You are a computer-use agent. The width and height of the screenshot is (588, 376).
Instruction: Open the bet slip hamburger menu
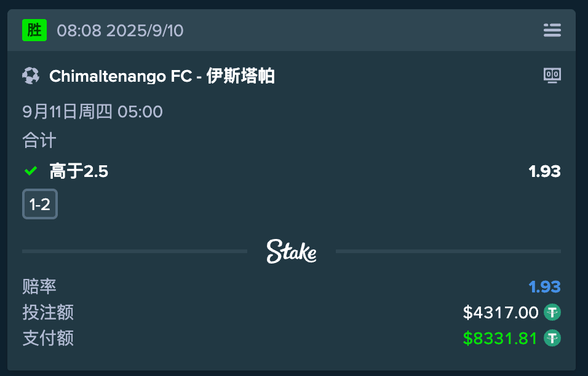click(x=552, y=30)
